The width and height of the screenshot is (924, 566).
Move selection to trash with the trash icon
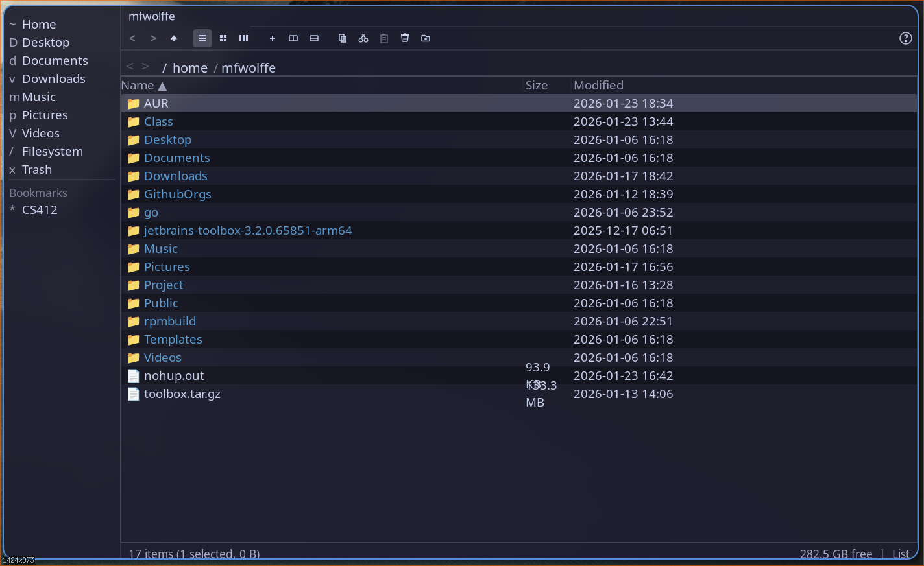404,38
